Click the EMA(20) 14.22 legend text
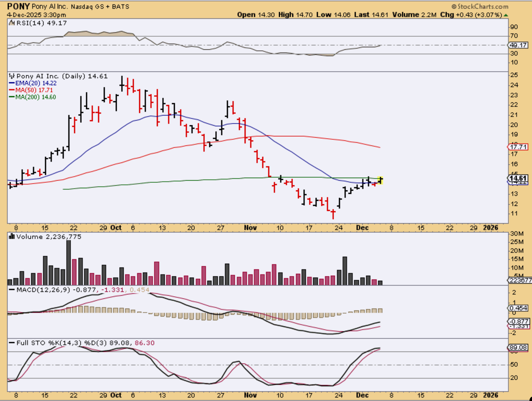 click(36, 83)
